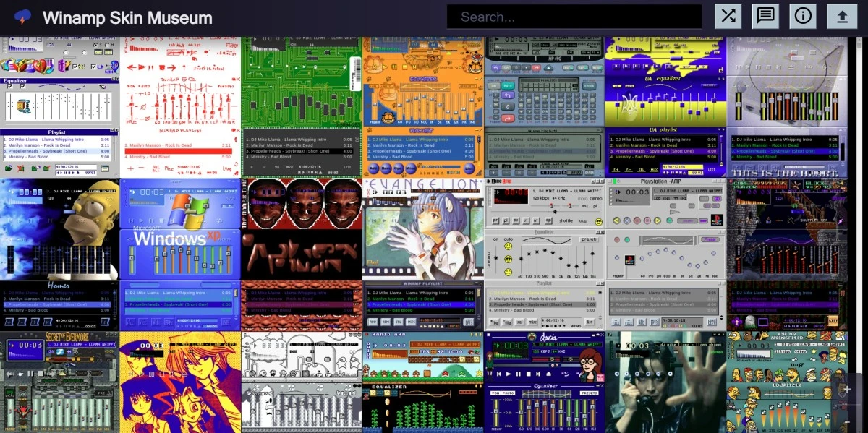868x433 pixels.
Task: Open the feedback chat bubble icon
Action: [x=765, y=16]
